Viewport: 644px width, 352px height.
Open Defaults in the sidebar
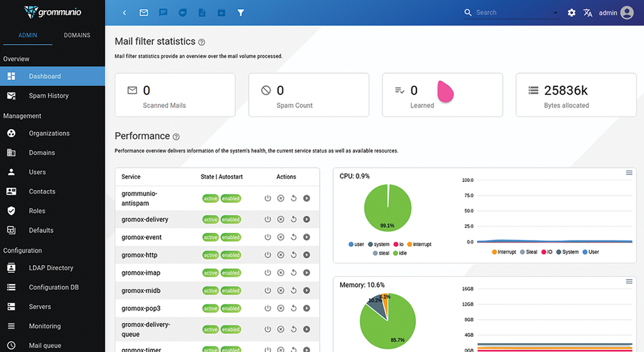click(53, 230)
